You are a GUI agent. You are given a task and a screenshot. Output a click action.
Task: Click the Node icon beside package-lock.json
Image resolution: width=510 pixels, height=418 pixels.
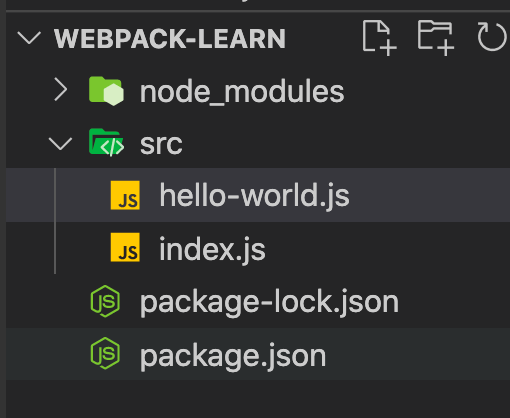(x=105, y=301)
